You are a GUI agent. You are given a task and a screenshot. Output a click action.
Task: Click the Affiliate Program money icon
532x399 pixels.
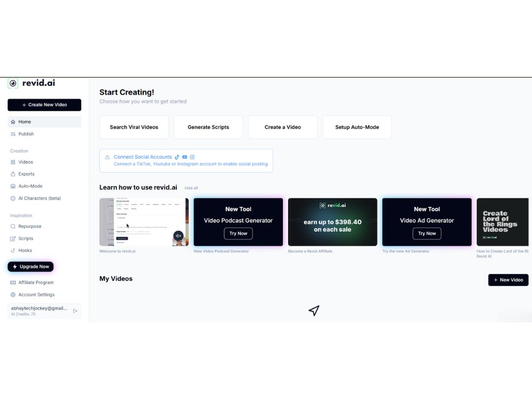13,283
